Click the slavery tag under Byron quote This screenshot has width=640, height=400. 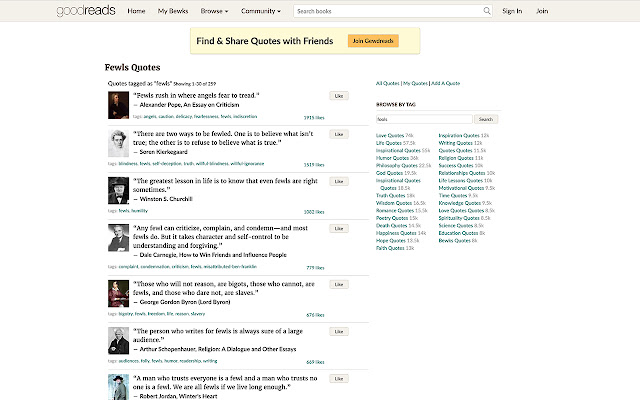pos(198,314)
